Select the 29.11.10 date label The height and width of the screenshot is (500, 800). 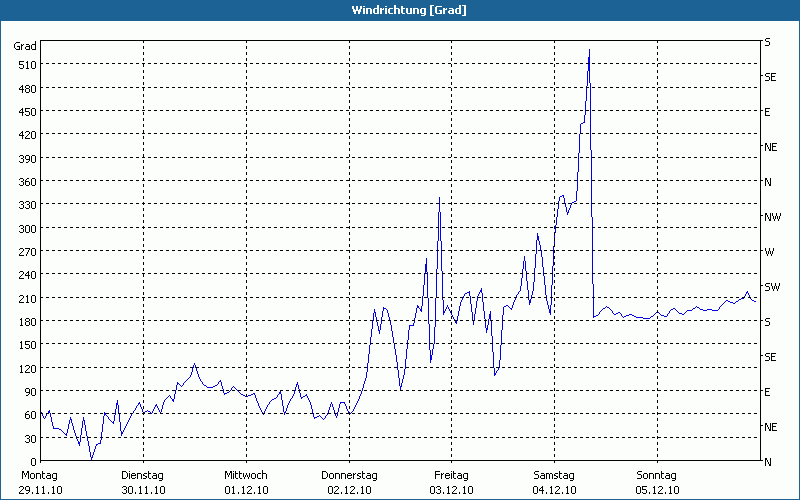point(41,490)
